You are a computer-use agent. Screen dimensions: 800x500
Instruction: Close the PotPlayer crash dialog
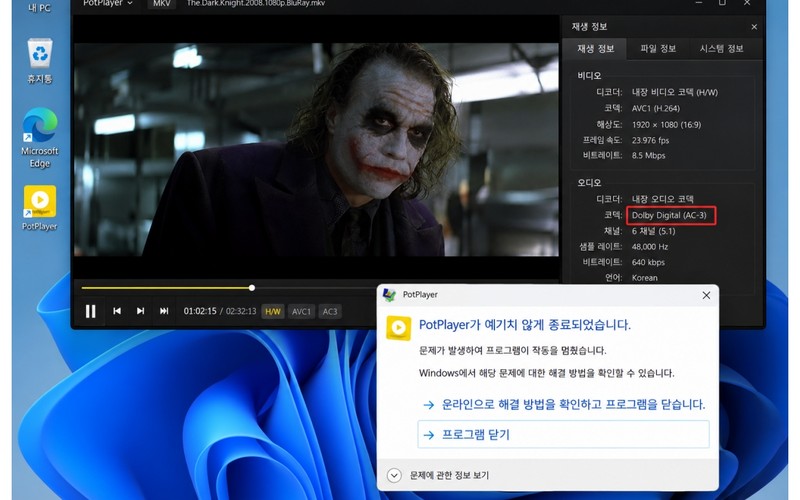[x=706, y=295]
